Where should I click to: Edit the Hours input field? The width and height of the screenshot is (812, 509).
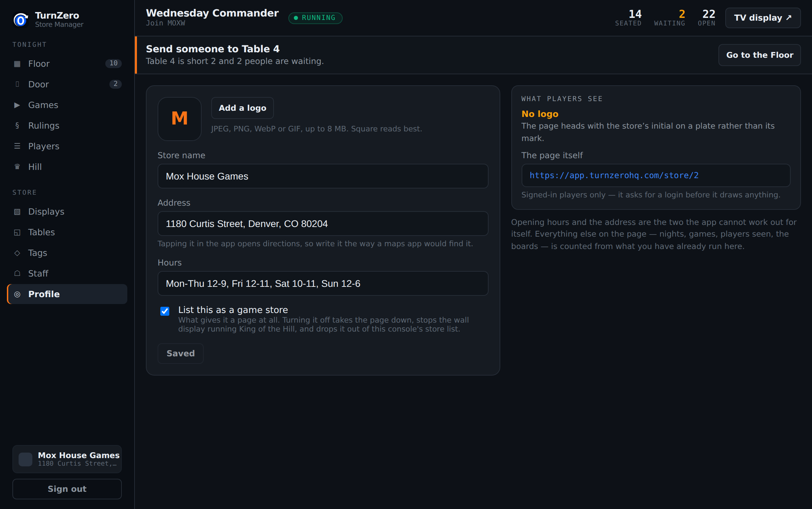[x=323, y=283]
